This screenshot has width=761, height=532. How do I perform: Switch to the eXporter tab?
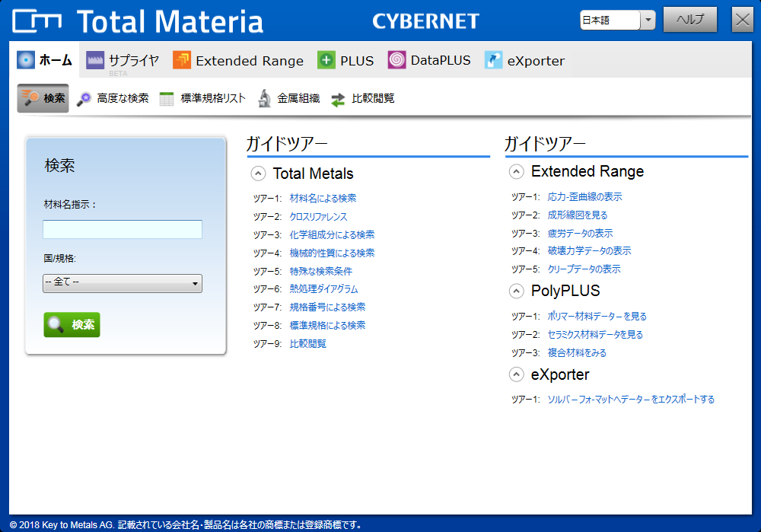524,60
